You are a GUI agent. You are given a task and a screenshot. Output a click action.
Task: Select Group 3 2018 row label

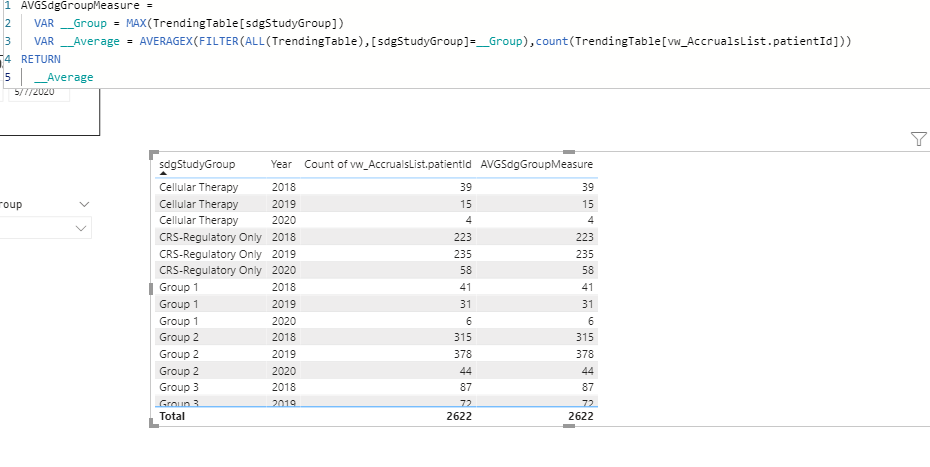[x=179, y=387]
